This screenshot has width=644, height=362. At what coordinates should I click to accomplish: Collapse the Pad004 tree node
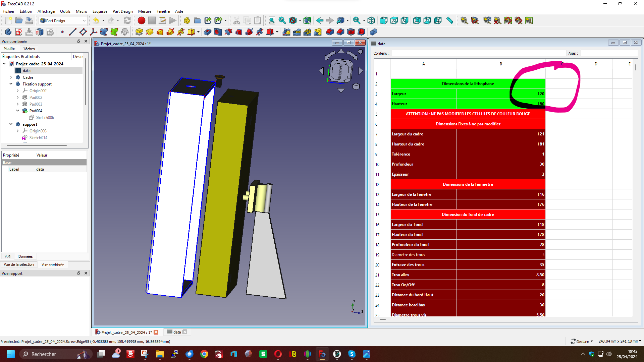18,111
